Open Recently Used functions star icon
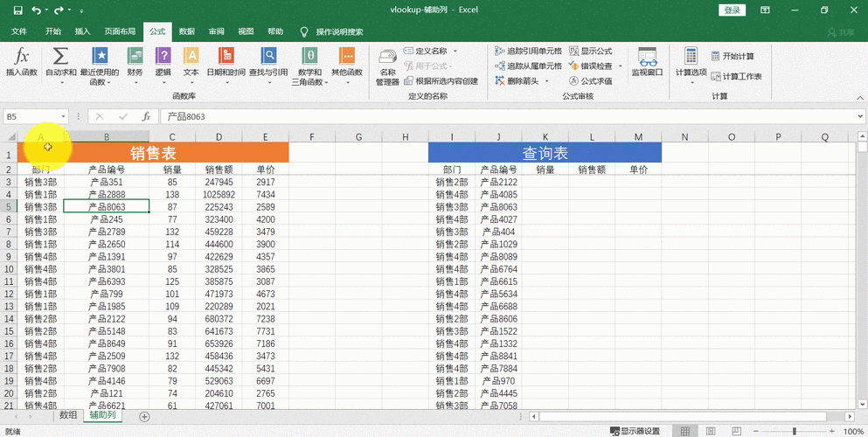Screen dimensions: 868x437 100,57
